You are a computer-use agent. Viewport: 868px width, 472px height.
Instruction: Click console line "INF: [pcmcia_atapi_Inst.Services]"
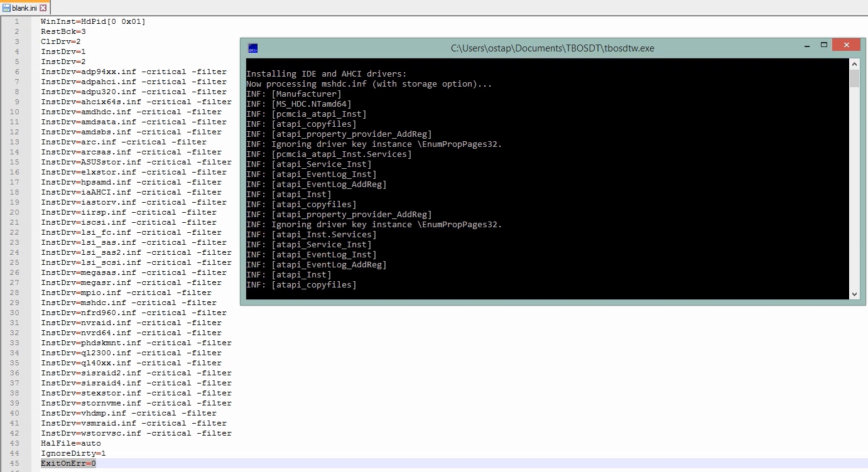click(x=329, y=154)
